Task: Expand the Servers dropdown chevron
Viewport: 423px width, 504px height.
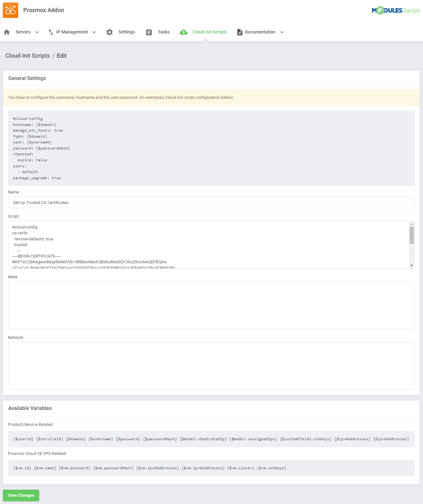Action: click(x=37, y=32)
